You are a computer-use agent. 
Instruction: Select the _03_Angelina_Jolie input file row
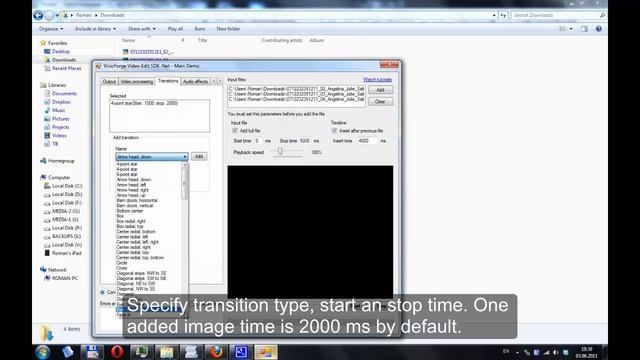(296, 94)
